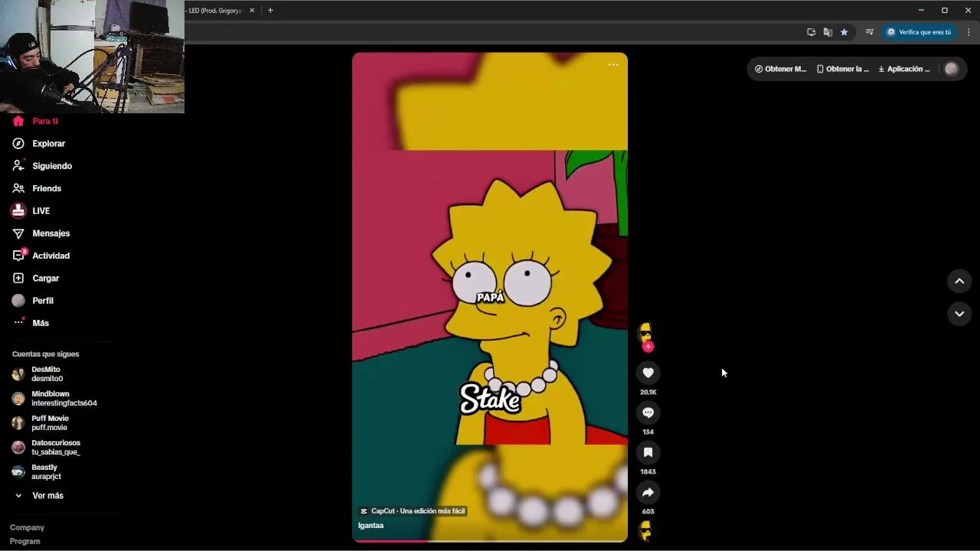Viewport: 980px width, 551px height.
Task: Open the Explorar page
Action: (x=48, y=143)
